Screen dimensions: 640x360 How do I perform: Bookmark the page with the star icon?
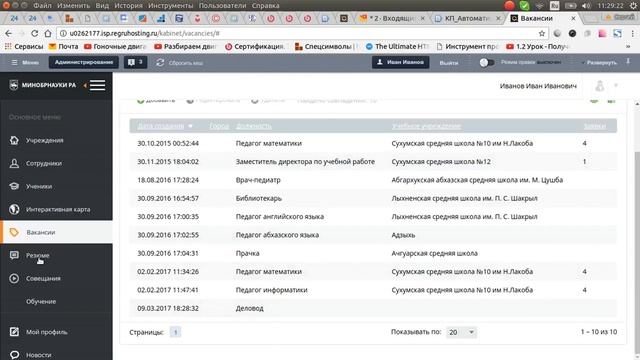pyautogui.click(x=542, y=33)
